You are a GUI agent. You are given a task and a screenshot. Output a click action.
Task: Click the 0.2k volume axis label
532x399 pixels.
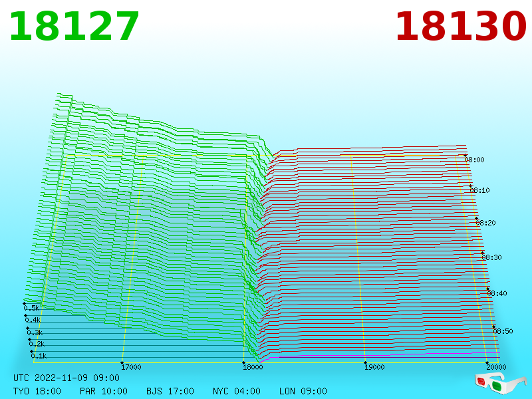point(37,344)
